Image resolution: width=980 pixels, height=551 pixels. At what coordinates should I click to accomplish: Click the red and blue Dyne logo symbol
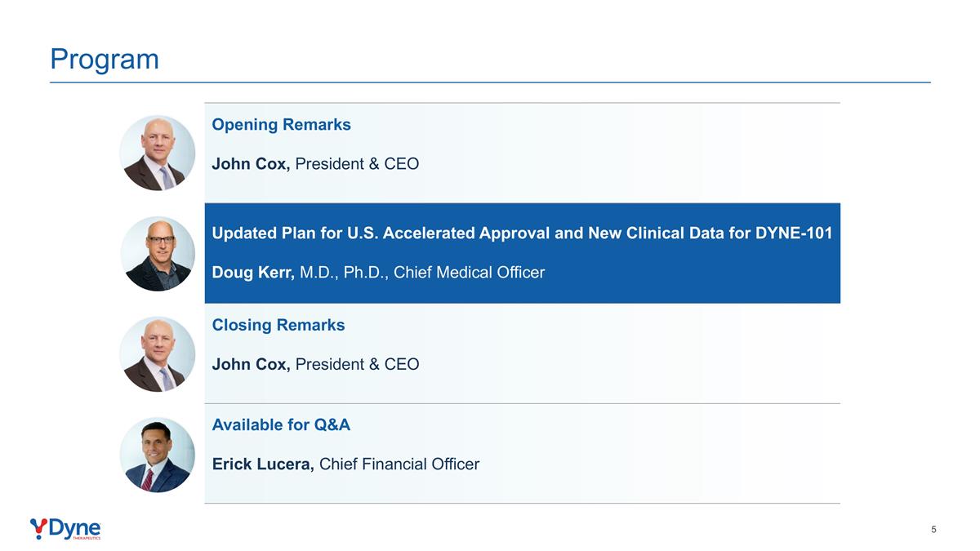click(38, 528)
